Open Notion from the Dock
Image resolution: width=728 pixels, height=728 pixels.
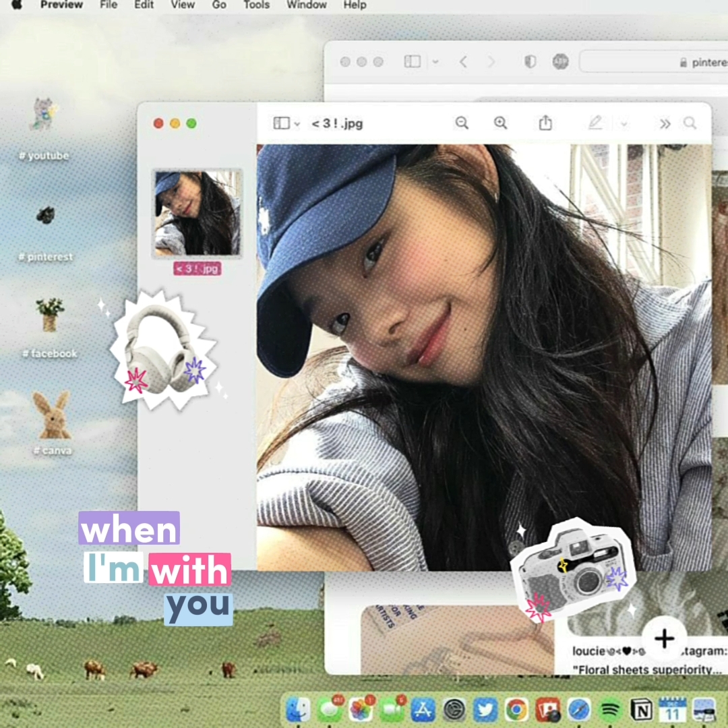tap(641, 709)
